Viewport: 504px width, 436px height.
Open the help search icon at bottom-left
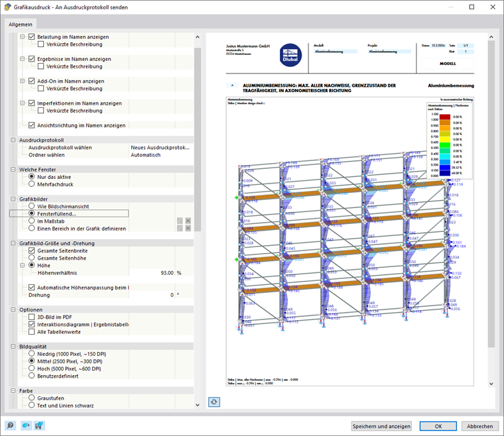(11, 425)
